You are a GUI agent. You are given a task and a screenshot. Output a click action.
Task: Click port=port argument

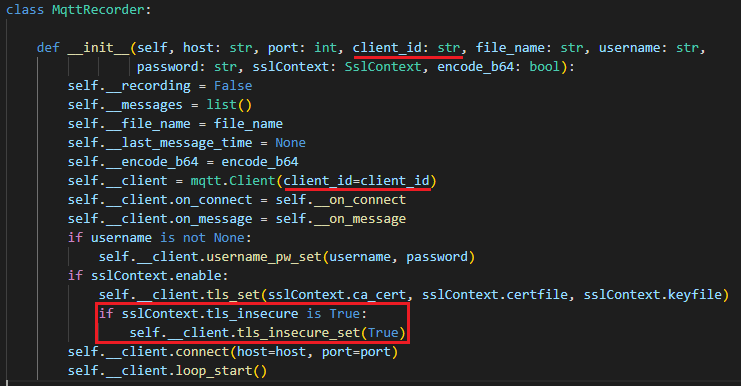[356, 352]
